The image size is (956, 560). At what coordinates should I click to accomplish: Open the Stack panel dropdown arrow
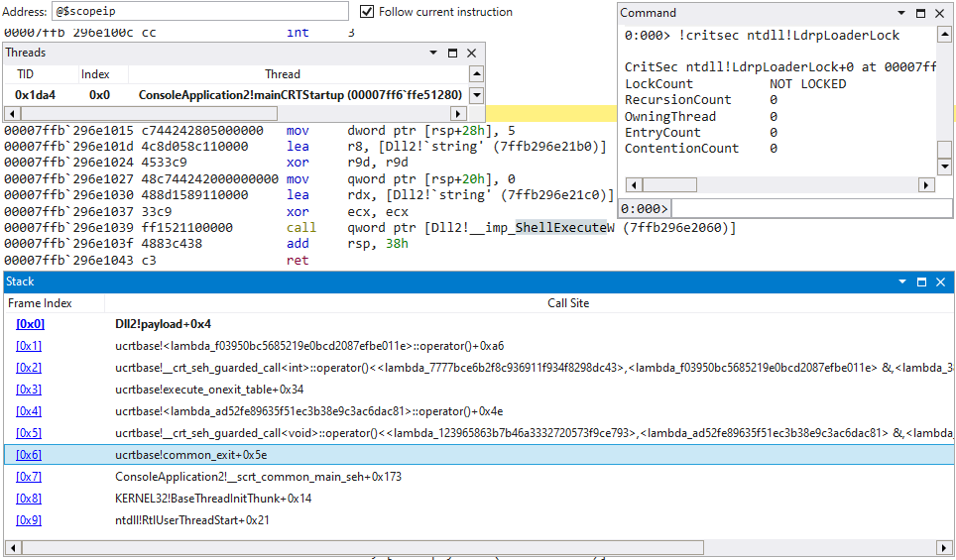click(902, 281)
